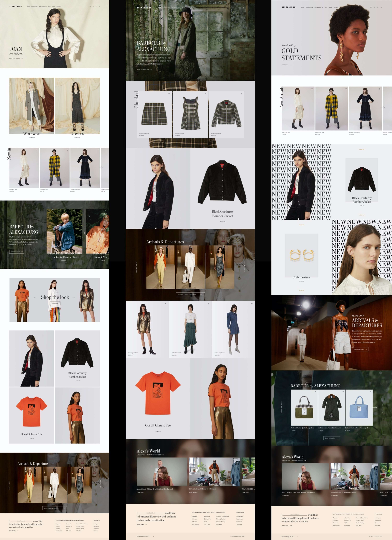Image resolution: width=392 pixels, height=540 pixels.
Task: Click VIEW MORE under Royal Wedding video, Gold page
Action: [x=285, y=495]
